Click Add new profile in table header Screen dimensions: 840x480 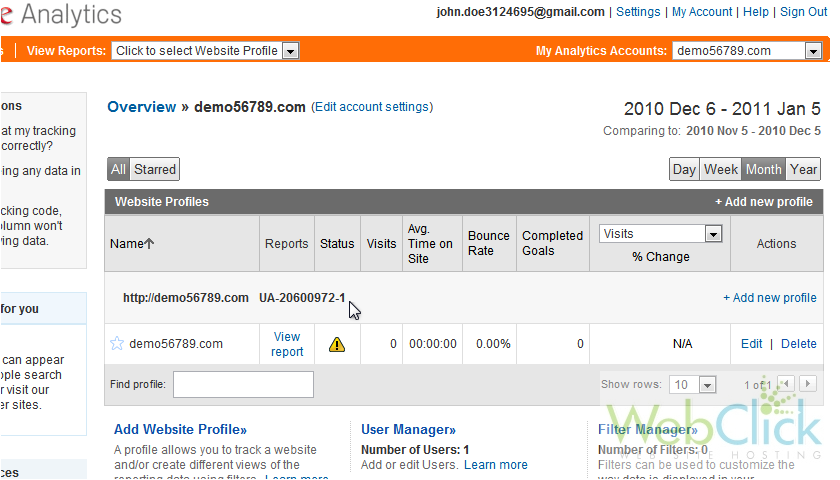click(x=764, y=202)
